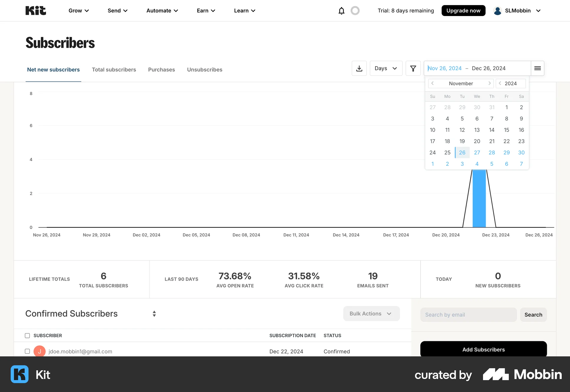Open the Automate menu

(162, 10)
